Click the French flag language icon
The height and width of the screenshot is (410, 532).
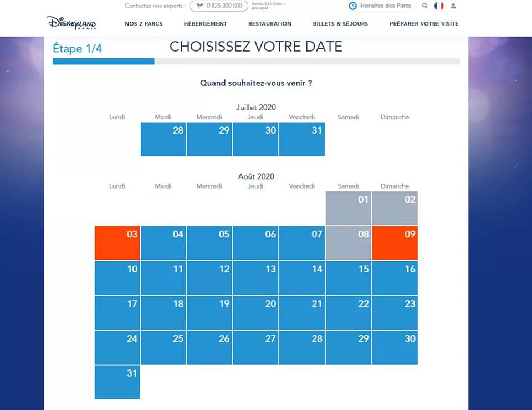click(x=439, y=6)
